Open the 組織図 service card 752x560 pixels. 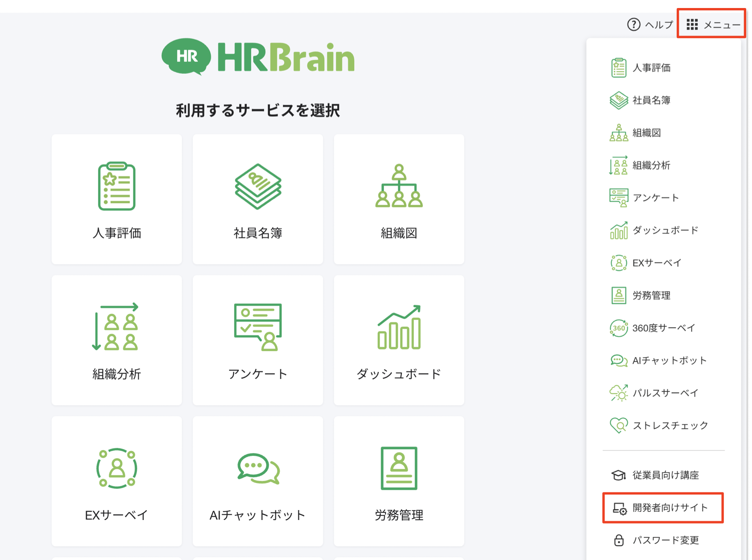399,199
